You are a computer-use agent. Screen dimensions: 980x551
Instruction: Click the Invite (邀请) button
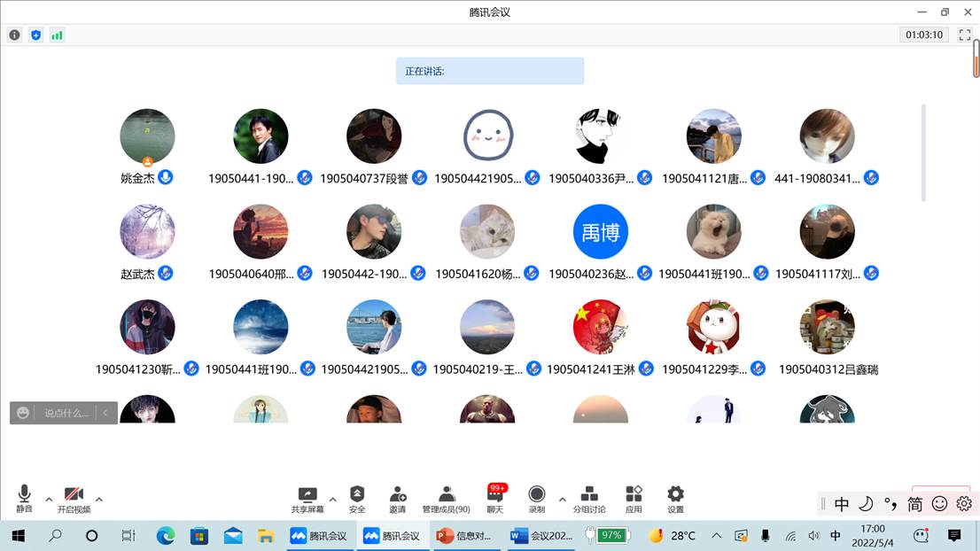pos(397,499)
